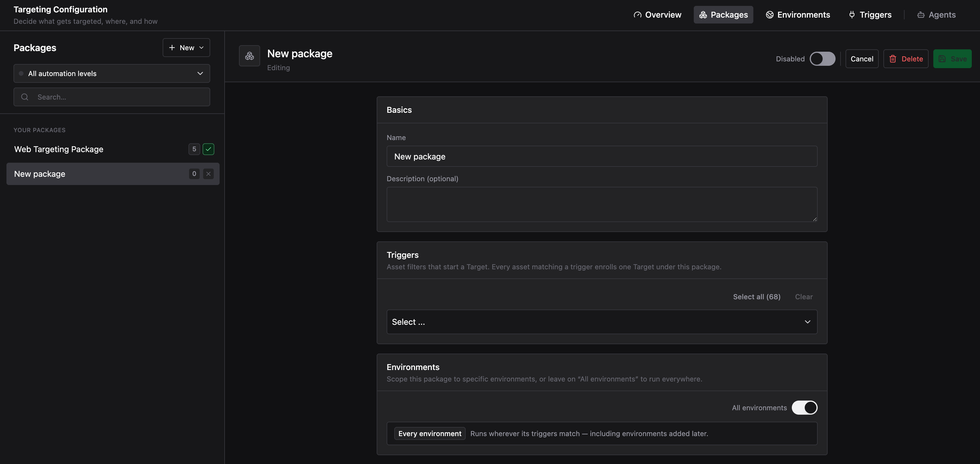Turn off the All environments switch
The image size is (980, 464).
click(804, 408)
